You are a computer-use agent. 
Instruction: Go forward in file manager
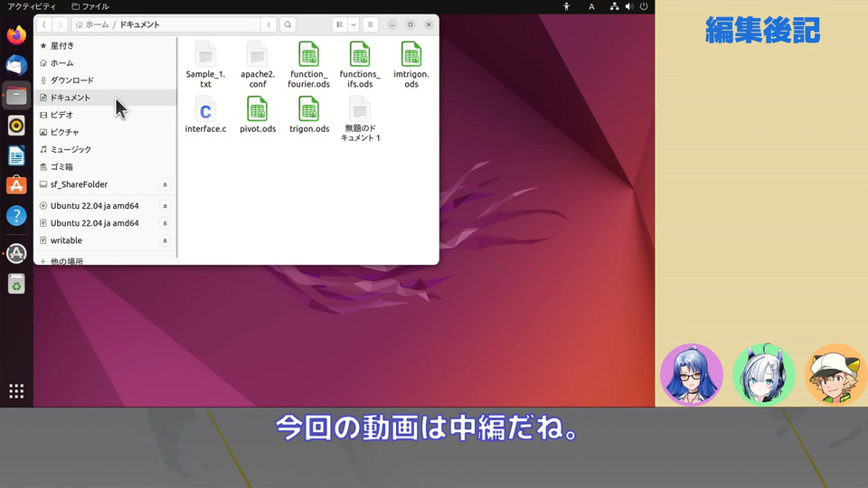point(61,24)
